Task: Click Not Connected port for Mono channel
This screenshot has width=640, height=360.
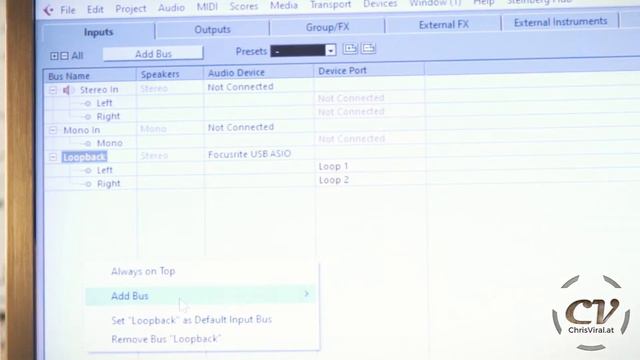Action: (x=351, y=139)
